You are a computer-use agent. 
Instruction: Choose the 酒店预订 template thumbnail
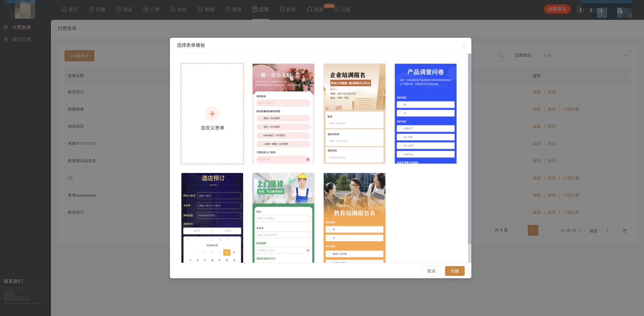[x=212, y=218]
